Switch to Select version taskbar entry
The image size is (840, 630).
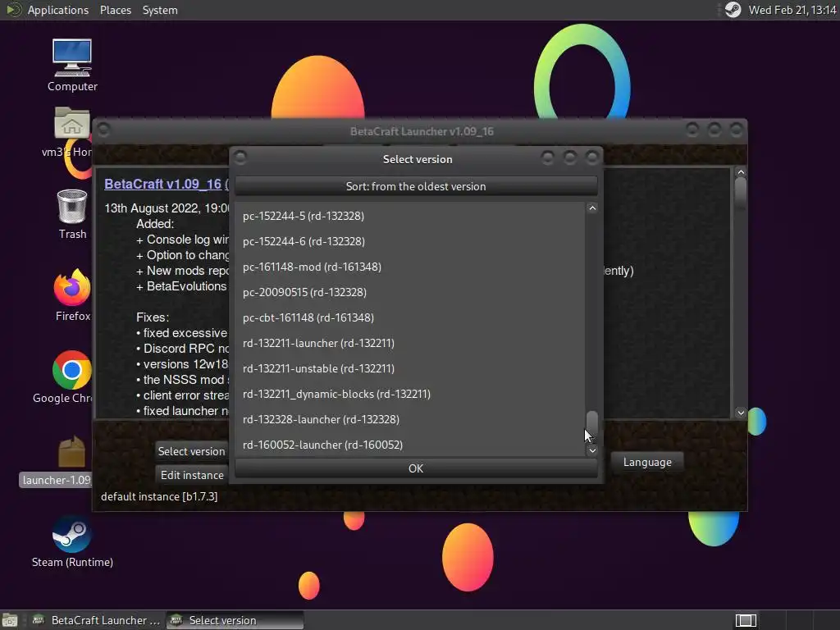(235, 620)
